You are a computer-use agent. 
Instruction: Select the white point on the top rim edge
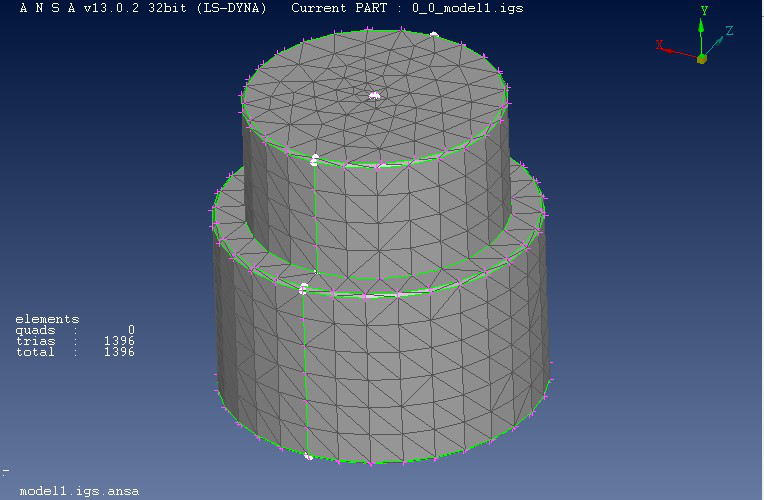click(x=434, y=35)
